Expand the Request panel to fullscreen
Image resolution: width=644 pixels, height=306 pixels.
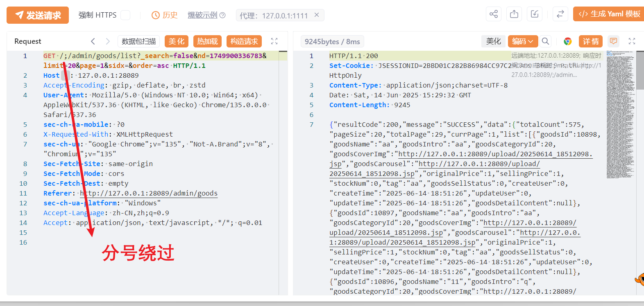point(274,41)
